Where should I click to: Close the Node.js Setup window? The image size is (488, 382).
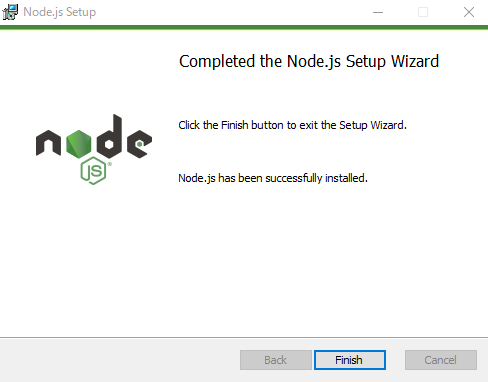[469, 12]
